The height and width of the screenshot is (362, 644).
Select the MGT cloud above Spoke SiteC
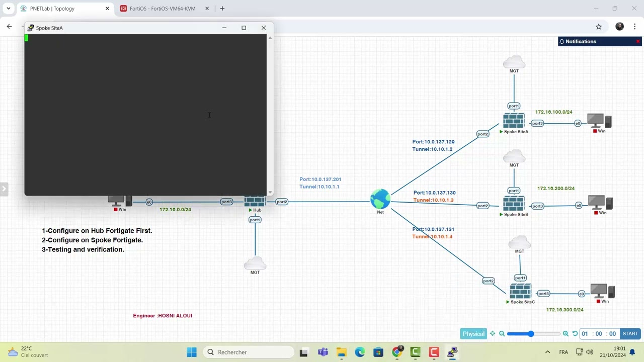[x=520, y=242]
